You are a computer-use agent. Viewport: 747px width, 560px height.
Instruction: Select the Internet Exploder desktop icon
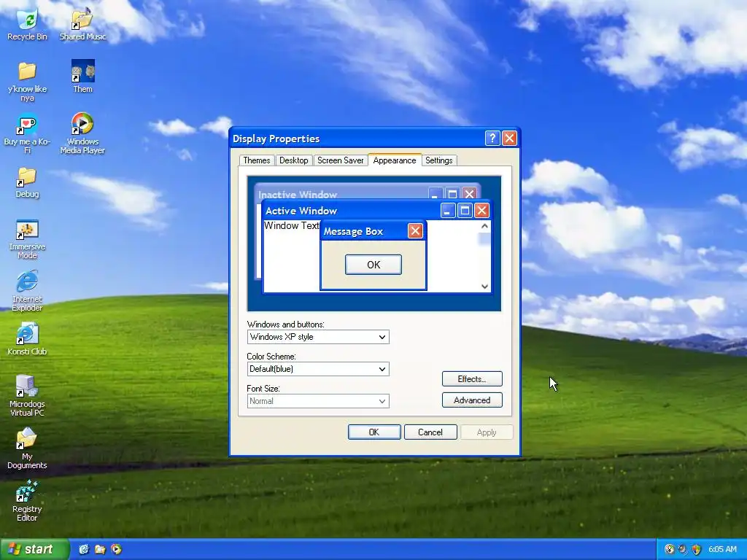27,292
